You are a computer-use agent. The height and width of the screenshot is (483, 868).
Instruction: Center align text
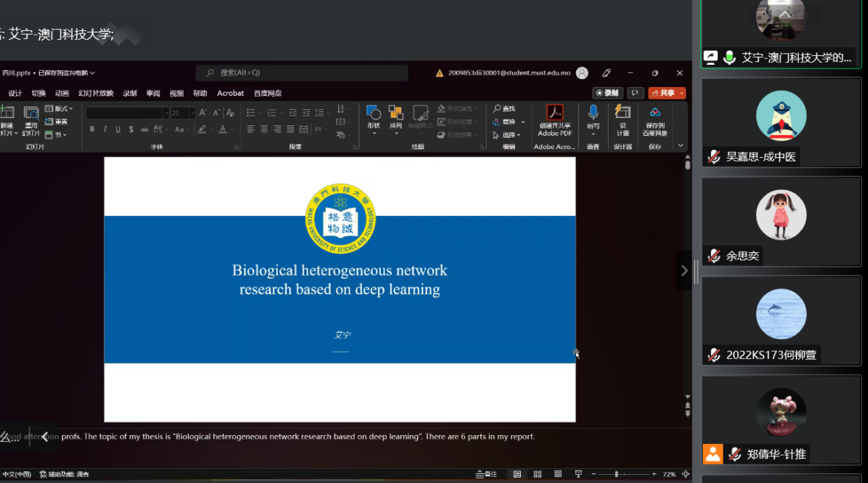coord(264,129)
